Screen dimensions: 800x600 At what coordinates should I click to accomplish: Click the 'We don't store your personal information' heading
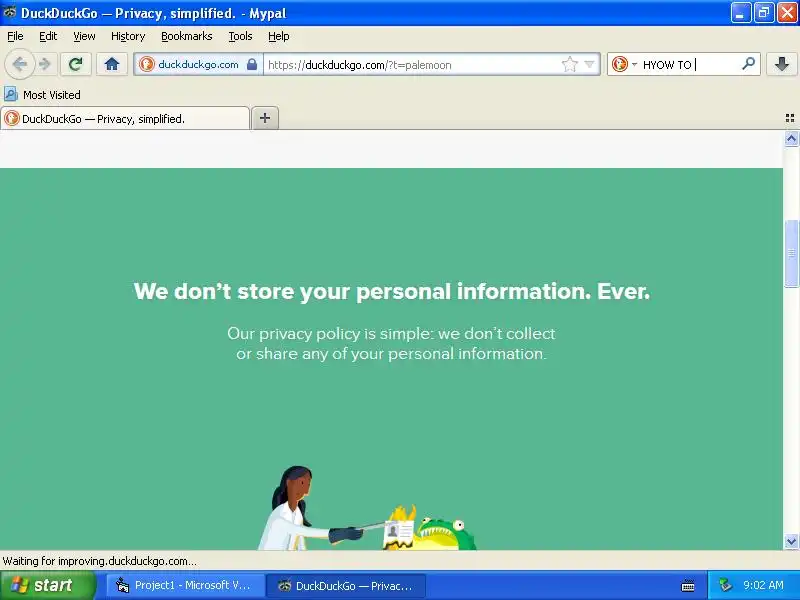tap(392, 291)
